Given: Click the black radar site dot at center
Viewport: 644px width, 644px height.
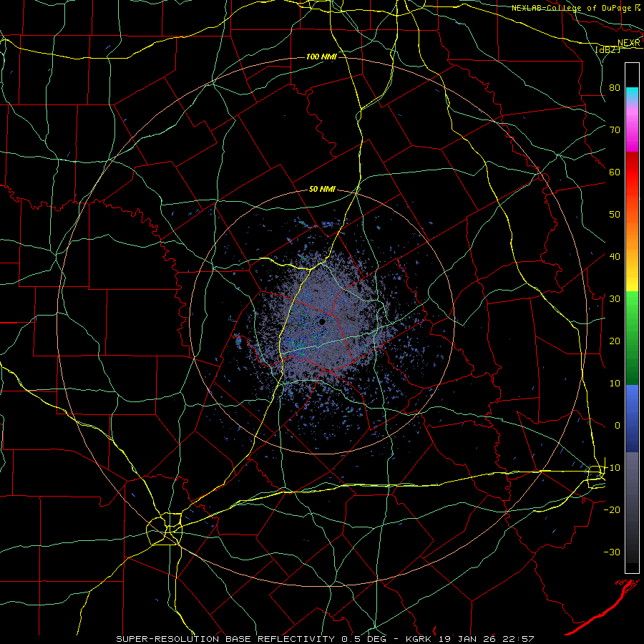Looking at the screenshot, I should coord(323,322).
